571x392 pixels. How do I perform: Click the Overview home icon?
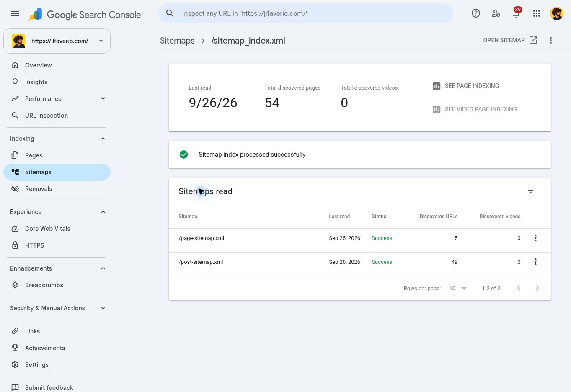(15, 65)
